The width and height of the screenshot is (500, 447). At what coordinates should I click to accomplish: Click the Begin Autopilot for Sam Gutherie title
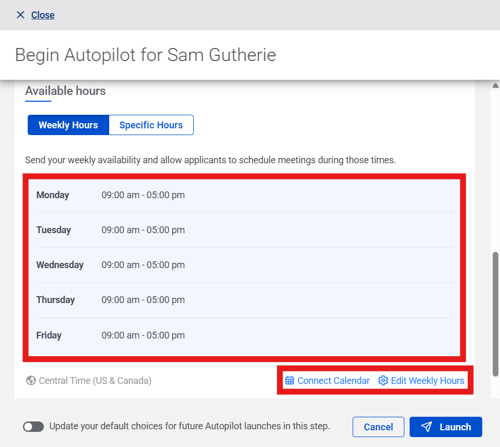point(146,55)
